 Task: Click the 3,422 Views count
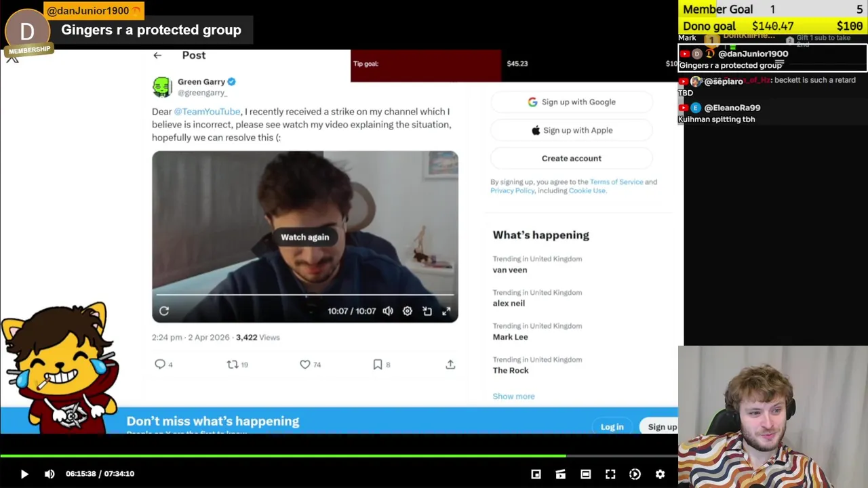click(257, 338)
